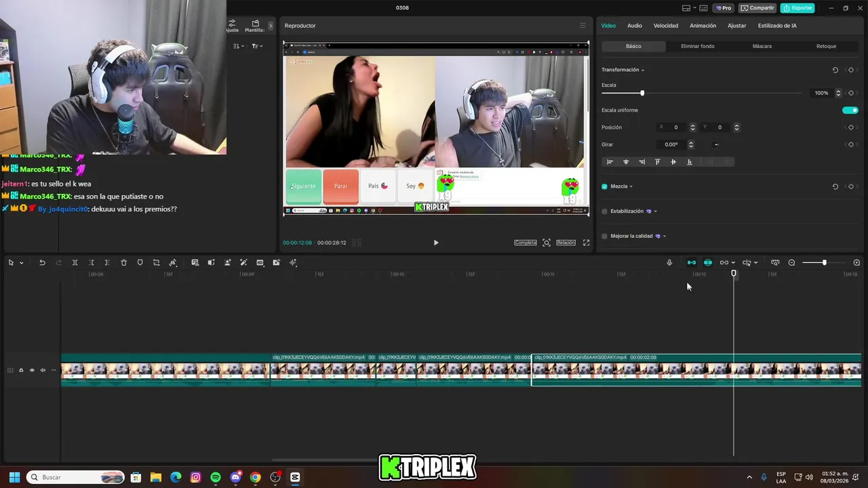Viewport: 868px width, 488px height.
Task: Click the align bottom icon
Action: (690, 162)
